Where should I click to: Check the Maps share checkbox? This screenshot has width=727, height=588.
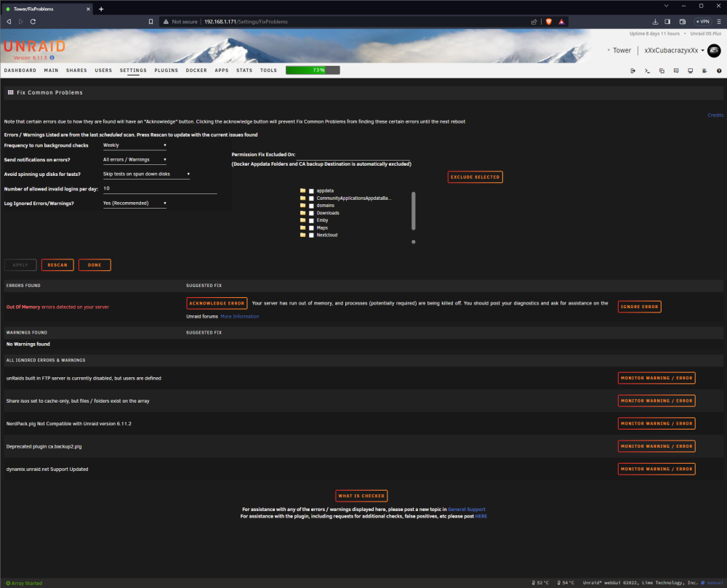tap(312, 228)
